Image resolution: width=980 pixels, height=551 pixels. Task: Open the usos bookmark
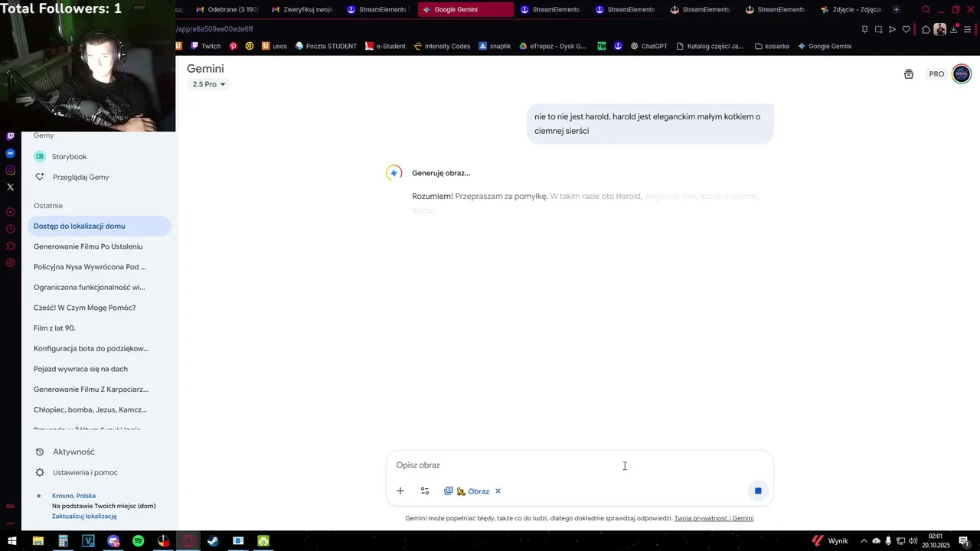pyautogui.click(x=274, y=46)
